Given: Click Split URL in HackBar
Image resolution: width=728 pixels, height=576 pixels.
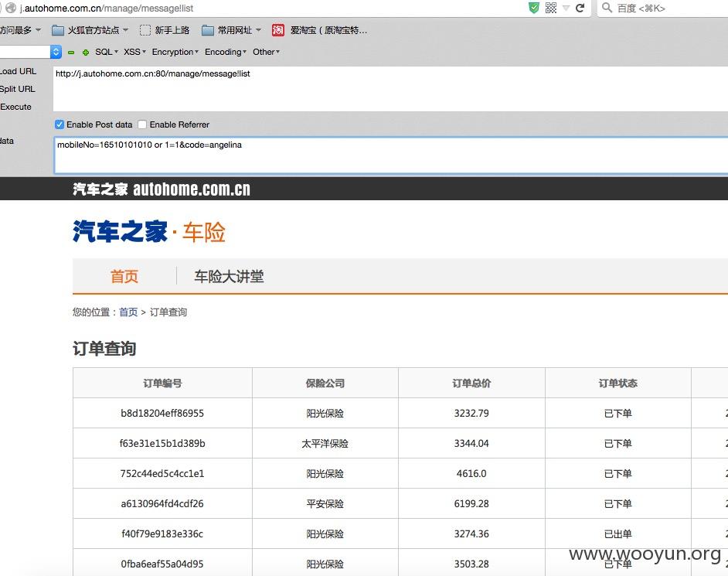Looking at the screenshot, I should pos(18,89).
